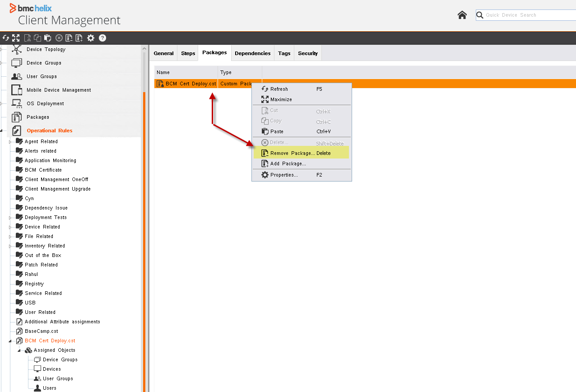This screenshot has height=392, width=576.
Task: Click the Name column header
Action: tap(186, 72)
